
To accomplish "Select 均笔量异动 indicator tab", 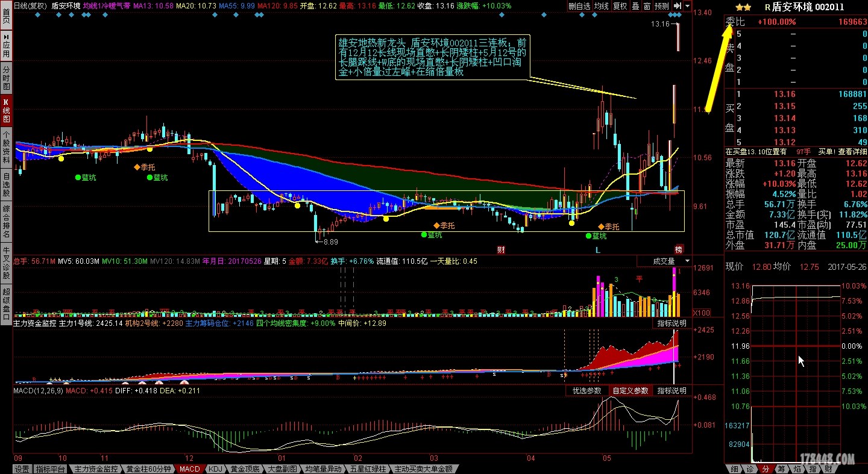I will click(x=324, y=469).
